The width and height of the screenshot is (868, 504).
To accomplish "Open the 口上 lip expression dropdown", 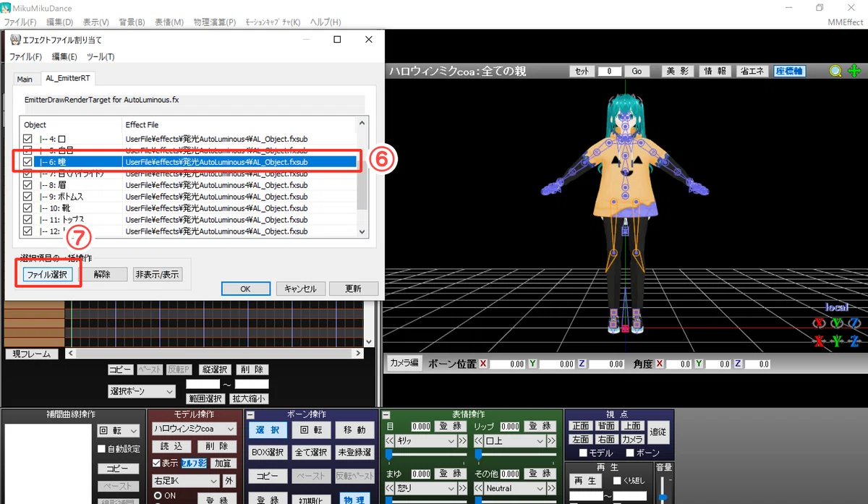I will pos(514,440).
